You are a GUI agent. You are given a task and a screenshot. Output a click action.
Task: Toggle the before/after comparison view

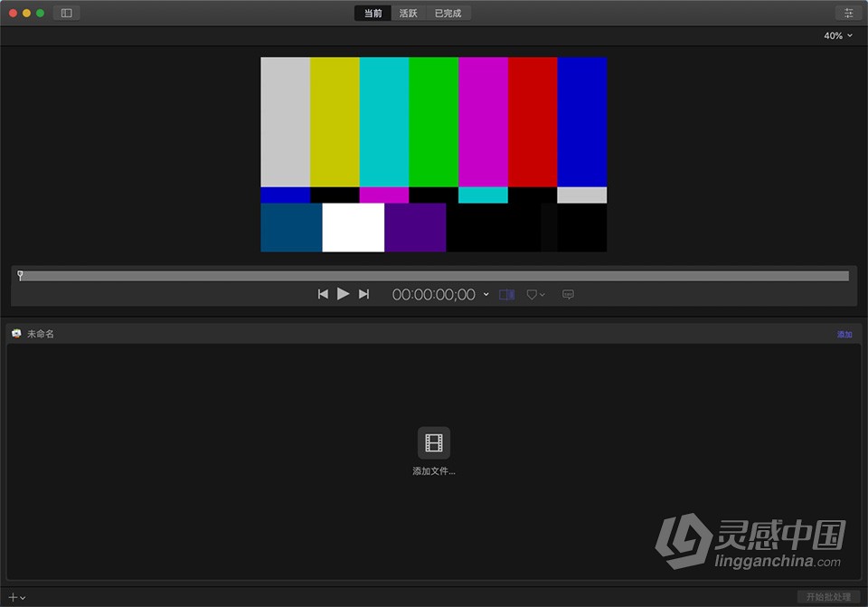[x=506, y=295]
